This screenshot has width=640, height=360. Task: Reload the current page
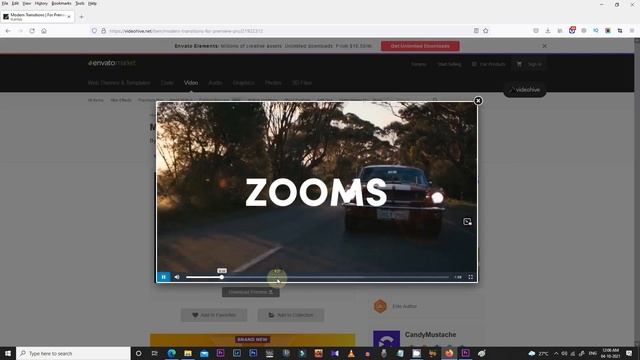(x=32, y=31)
